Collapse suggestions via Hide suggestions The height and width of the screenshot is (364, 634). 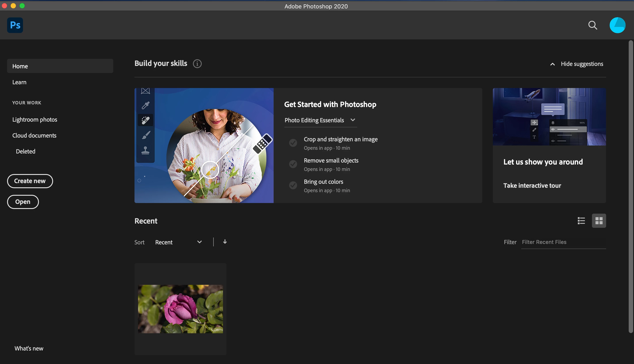[582, 64]
